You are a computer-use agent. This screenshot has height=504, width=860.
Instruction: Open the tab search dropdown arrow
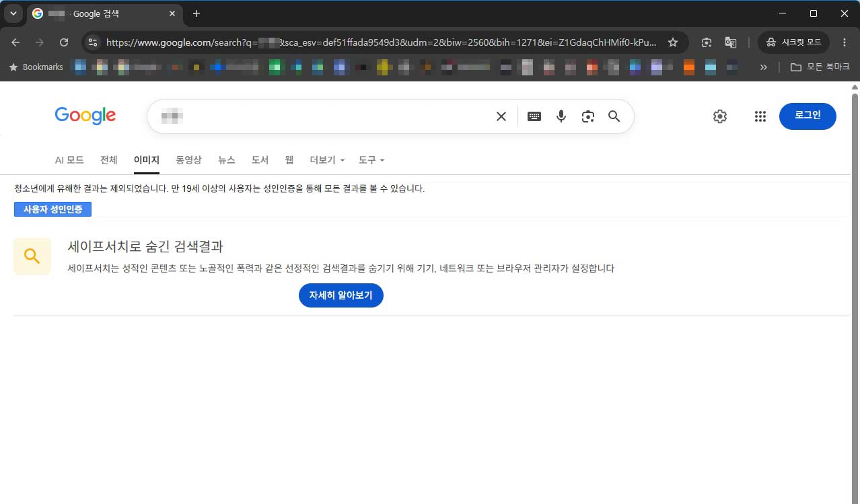coord(13,13)
